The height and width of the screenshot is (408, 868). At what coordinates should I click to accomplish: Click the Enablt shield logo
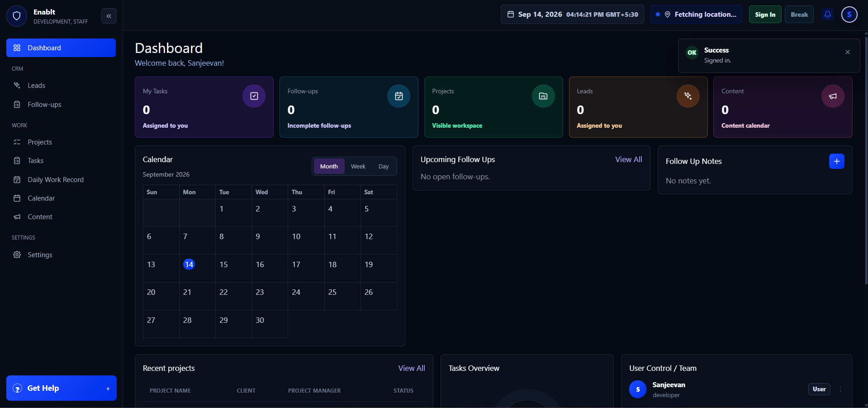coord(17,16)
